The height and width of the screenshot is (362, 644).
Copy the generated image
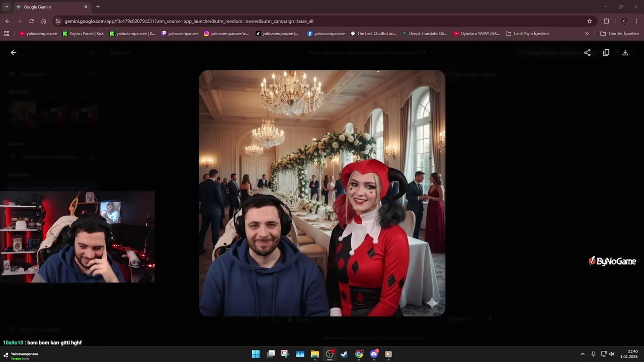[606, 52]
